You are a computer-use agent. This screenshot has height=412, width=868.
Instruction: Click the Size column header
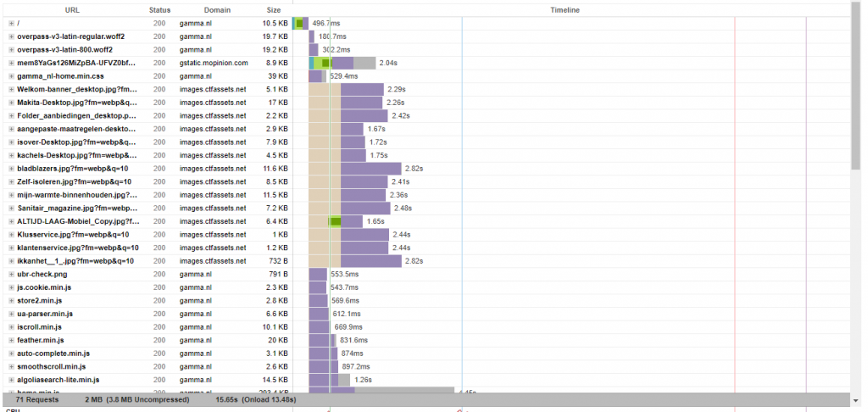point(274,10)
